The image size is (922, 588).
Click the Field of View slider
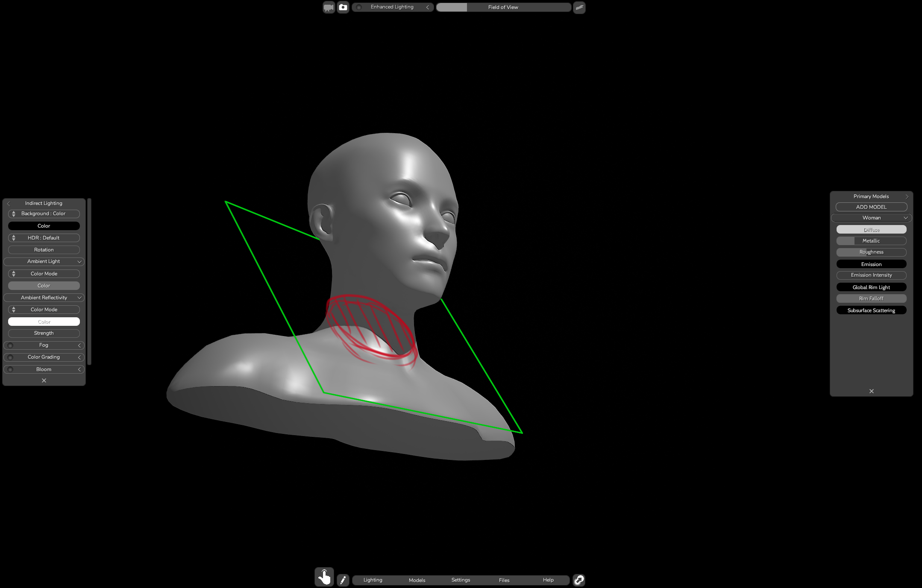point(503,7)
